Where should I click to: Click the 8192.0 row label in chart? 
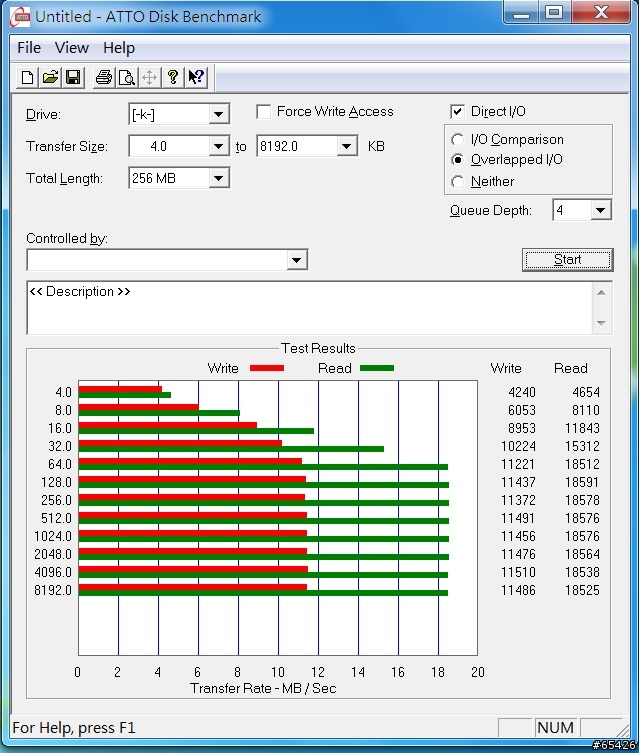coord(53,590)
